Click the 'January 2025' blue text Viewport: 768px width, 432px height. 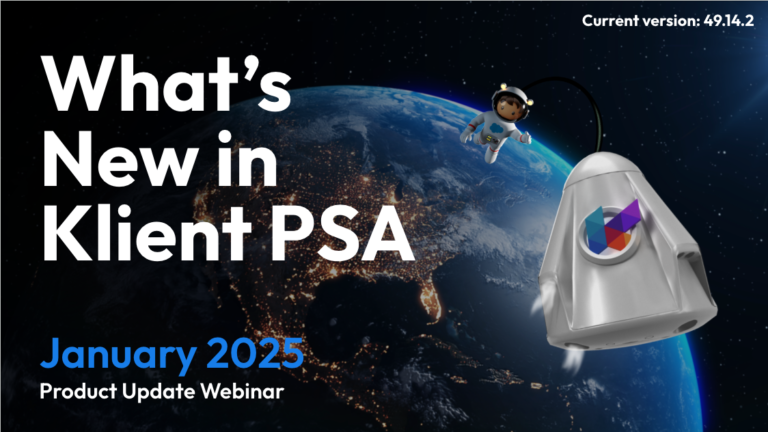(x=172, y=355)
